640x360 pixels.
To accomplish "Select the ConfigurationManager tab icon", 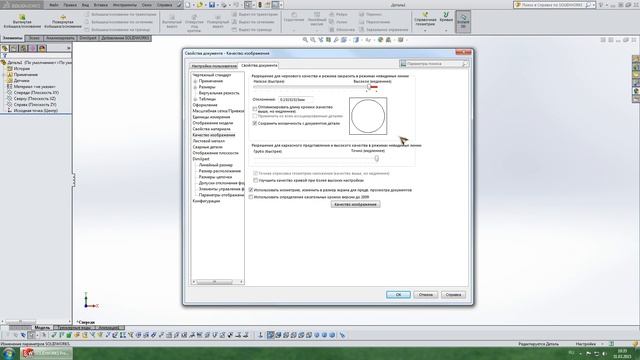I will pos(23,48).
